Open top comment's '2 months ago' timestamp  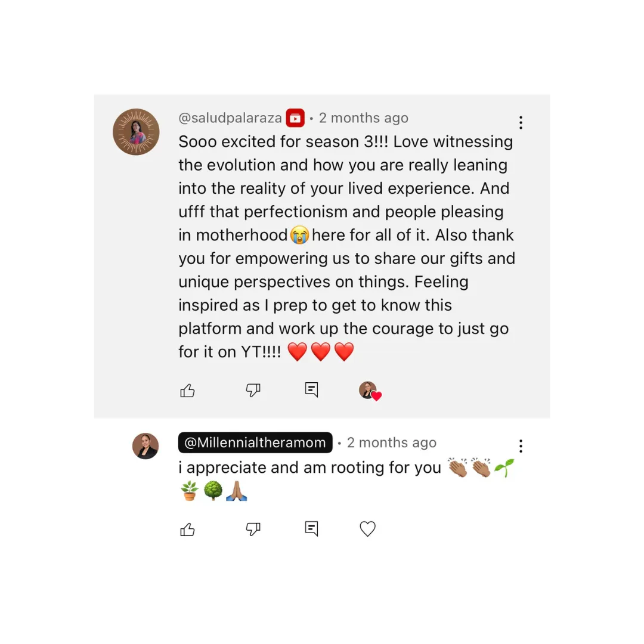pyautogui.click(x=364, y=118)
